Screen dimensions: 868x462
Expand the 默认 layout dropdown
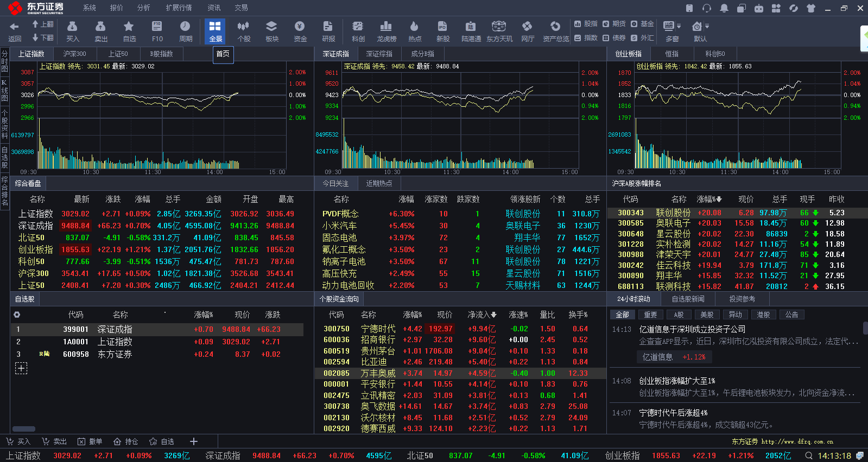point(707,26)
